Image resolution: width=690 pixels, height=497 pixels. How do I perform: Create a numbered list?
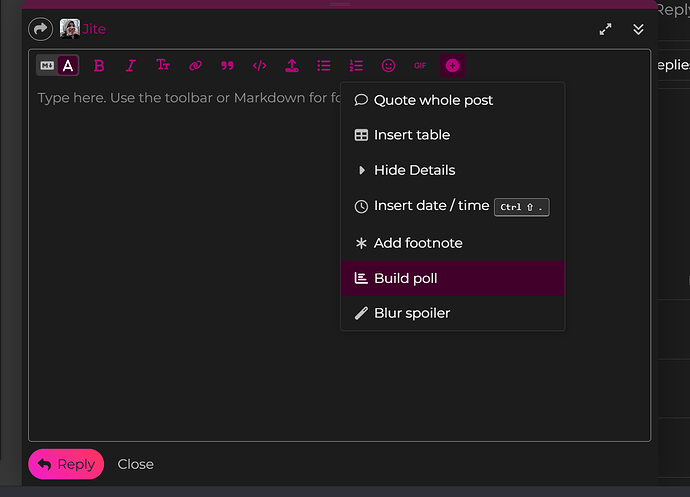[x=356, y=66]
